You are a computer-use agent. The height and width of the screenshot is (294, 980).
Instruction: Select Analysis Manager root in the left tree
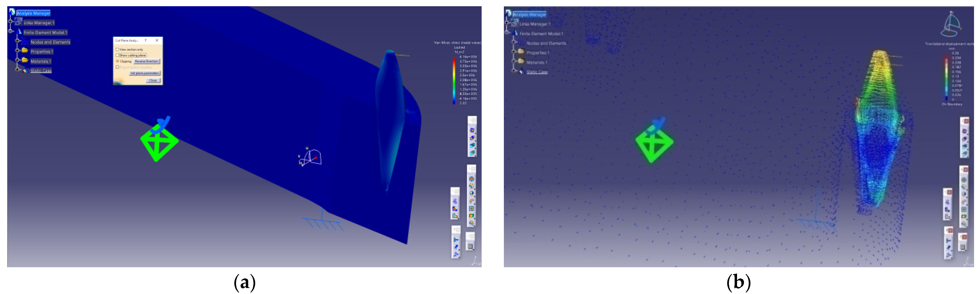coord(33,13)
